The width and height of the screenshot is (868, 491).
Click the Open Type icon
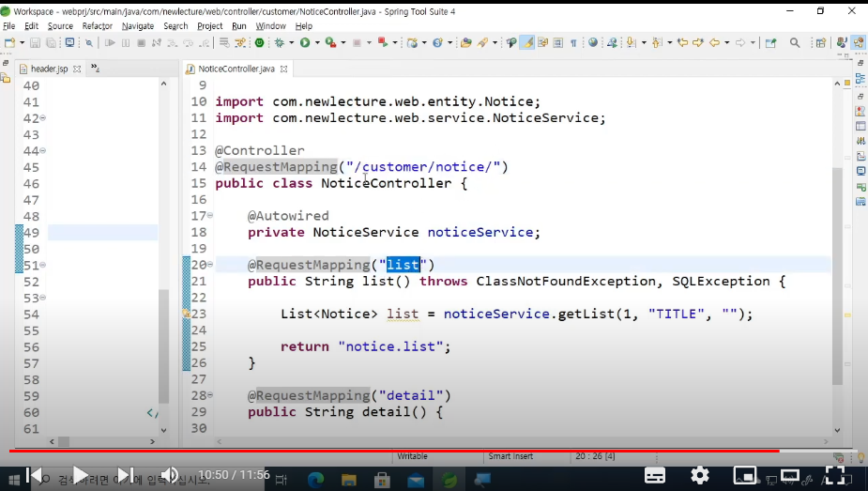466,42
